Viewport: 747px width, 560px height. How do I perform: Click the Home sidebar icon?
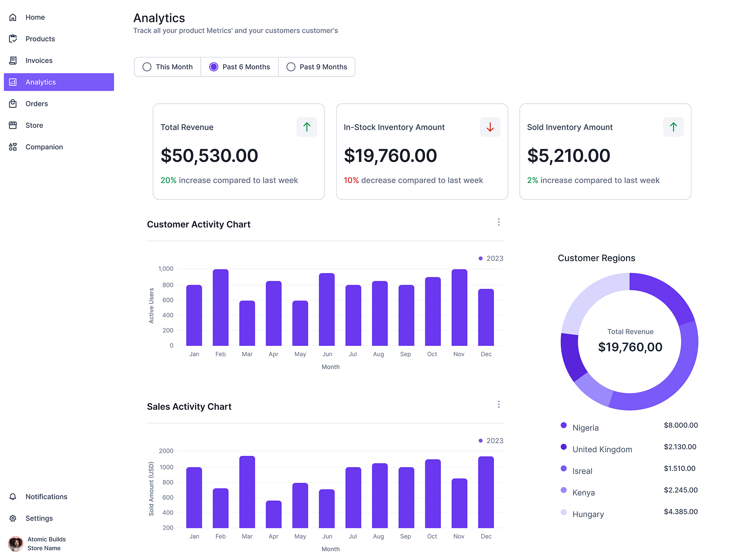pyautogui.click(x=13, y=17)
